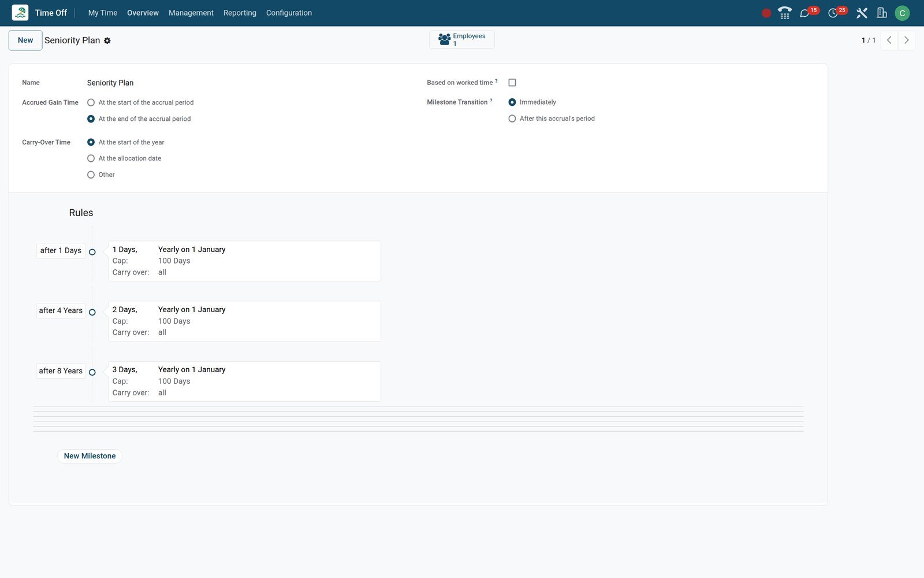
Task: Add a New Milestone
Action: click(x=90, y=456)
